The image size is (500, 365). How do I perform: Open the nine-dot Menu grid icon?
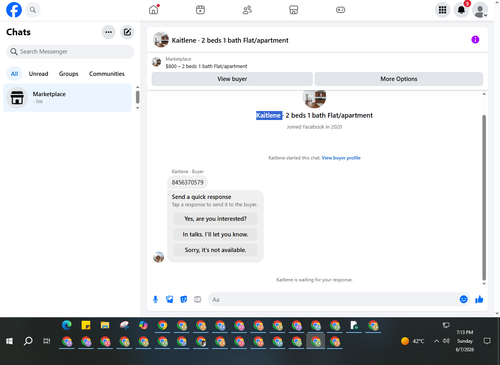442,10
